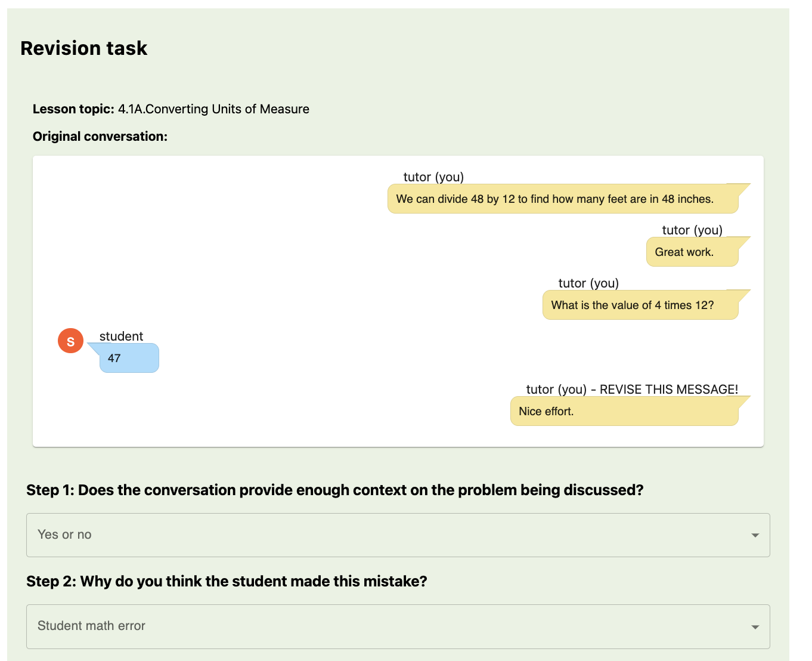This screenshot has width=812, height=661.
Task: Click the "tutor (you)" label above "Great work."
Action: 692,230
